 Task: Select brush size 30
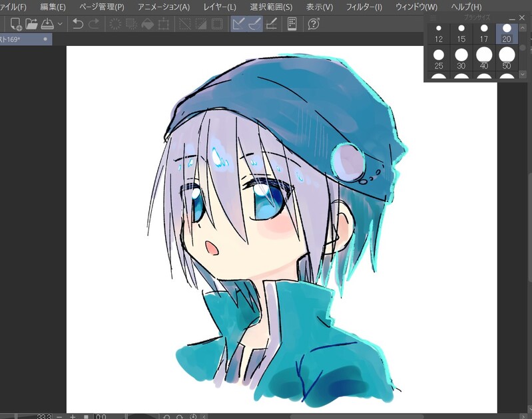[x=461, y=59]
